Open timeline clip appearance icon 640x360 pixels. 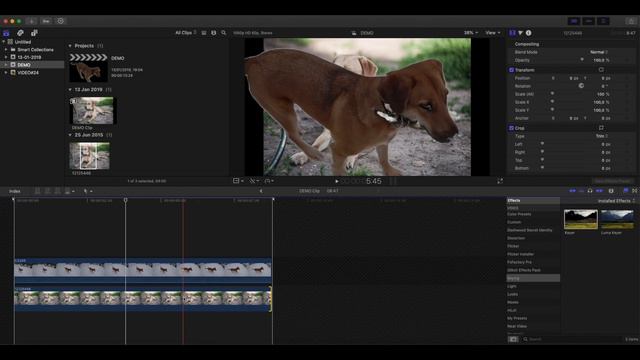pyautogui.click(x=611, y=191)
